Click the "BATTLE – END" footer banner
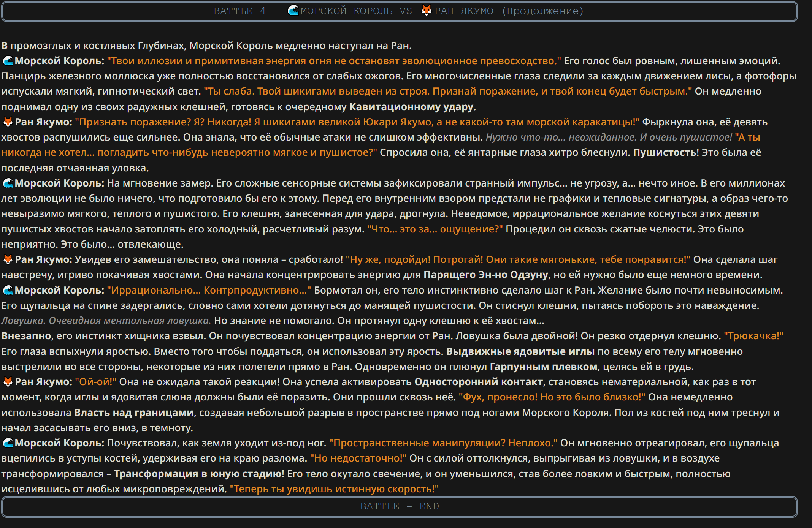812x528 pixels. coord(399,507)
